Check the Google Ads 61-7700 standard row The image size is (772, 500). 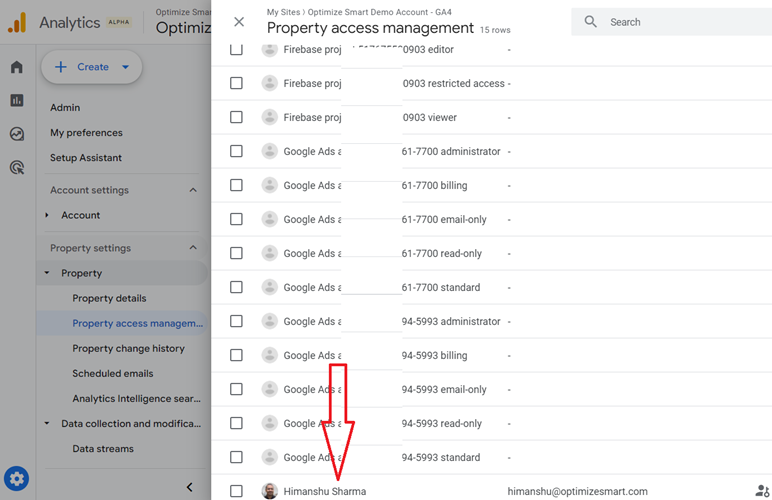236,287
